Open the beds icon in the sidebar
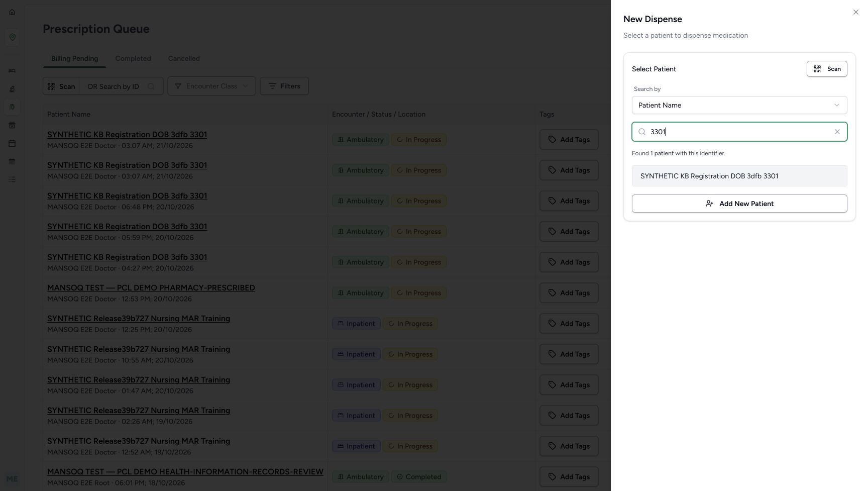 pyautogui.click(x=12, y=71)
